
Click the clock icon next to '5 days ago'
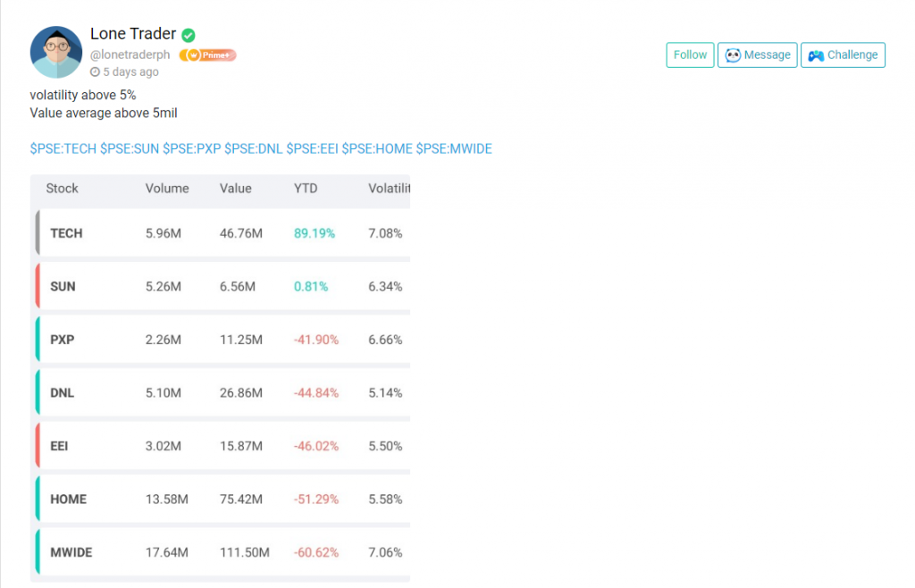pyautogui.click(x=95, y=73)
